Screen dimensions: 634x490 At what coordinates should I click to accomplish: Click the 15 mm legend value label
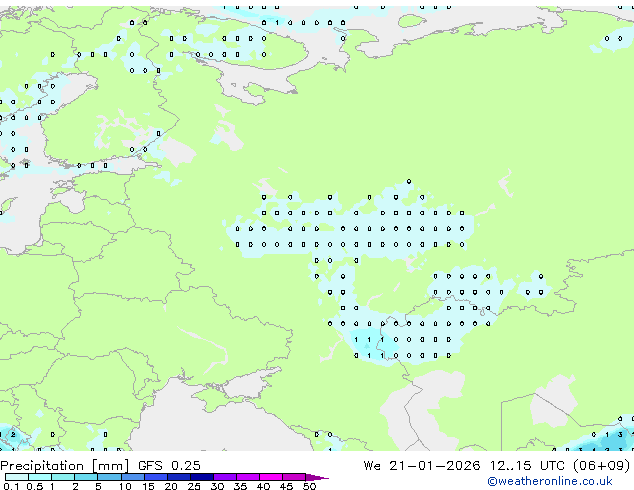(147, 486)
